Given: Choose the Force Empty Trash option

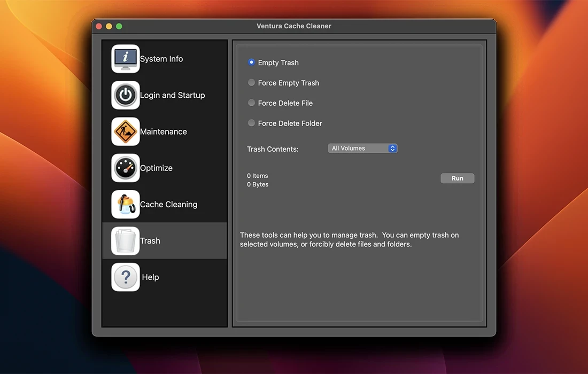Looking at the screenshot, I should pyautogui.click(x=251, y=83).
